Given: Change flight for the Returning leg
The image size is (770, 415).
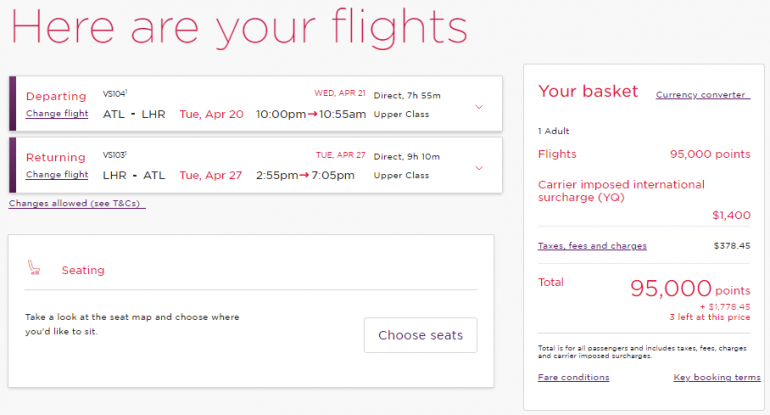Looking at the screenshot, I should [x=57, y=175].
